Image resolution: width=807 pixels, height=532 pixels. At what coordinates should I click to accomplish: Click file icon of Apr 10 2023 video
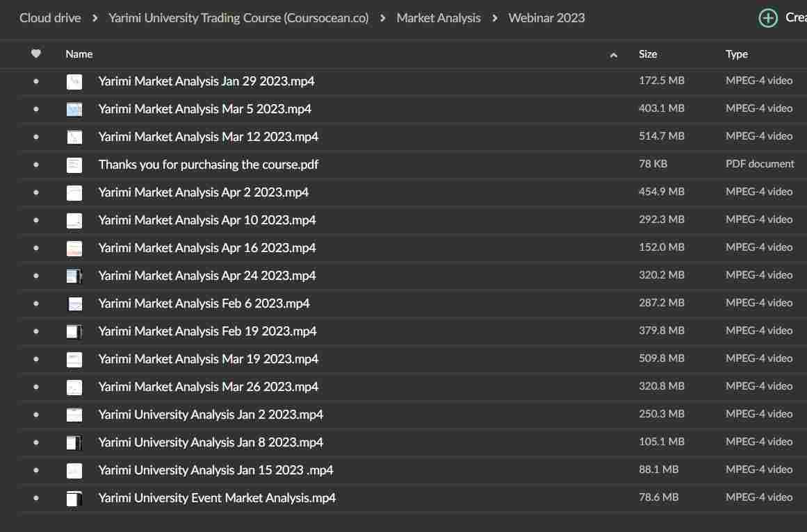(74, 220)
